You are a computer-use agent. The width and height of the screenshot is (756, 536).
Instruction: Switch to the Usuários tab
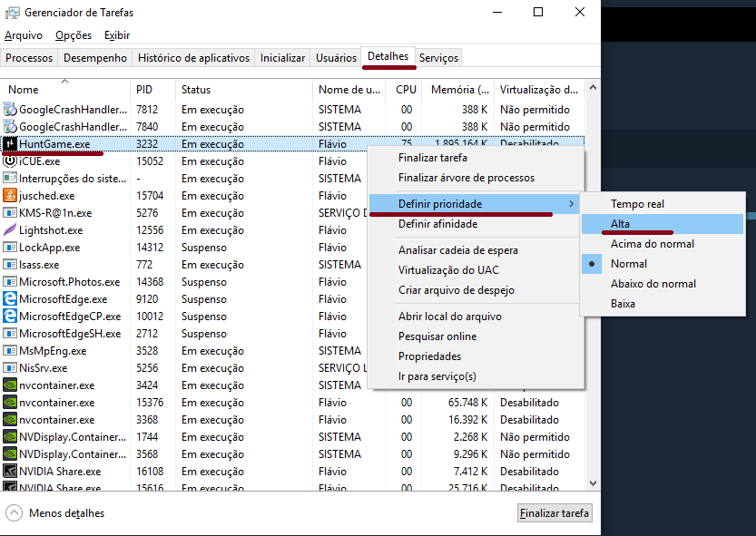tap(336, 58)
